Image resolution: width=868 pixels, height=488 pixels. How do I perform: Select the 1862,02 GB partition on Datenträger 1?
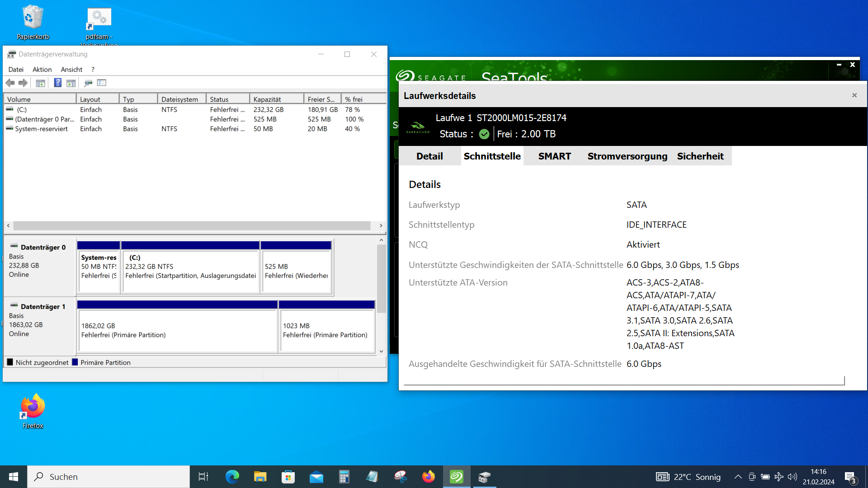tap(177, 330)
